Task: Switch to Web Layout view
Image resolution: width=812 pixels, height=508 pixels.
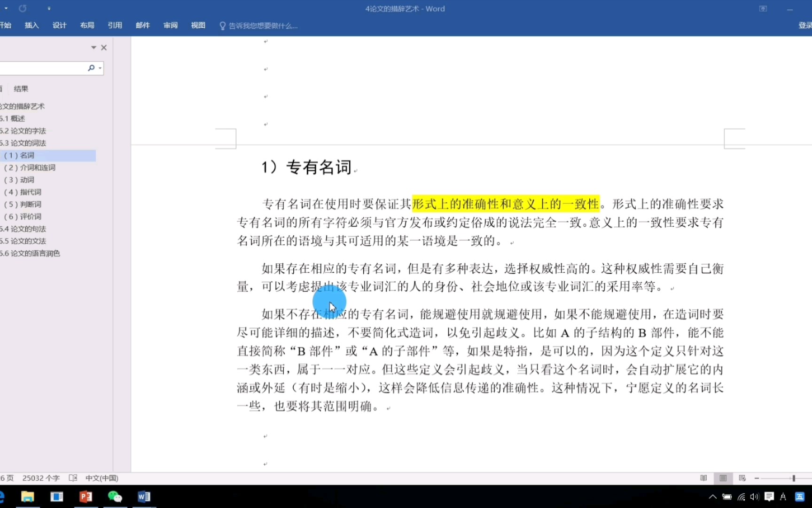Action: click(x=742, y=478)
